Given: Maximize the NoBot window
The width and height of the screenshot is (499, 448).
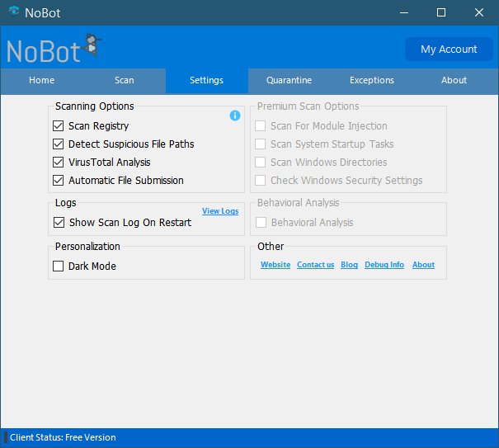Looking at the screenshot, I should pos(441,12).
